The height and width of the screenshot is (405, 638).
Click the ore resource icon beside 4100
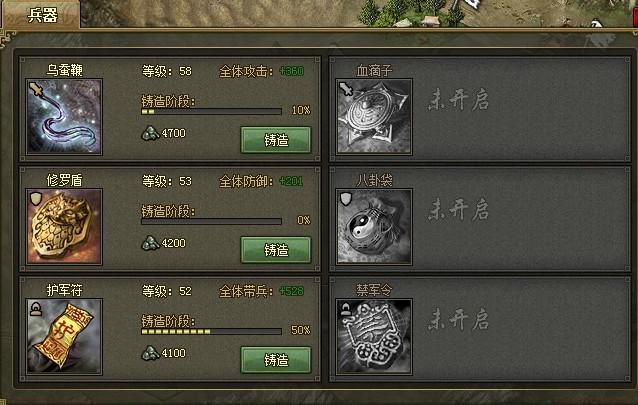coord(150,353)
